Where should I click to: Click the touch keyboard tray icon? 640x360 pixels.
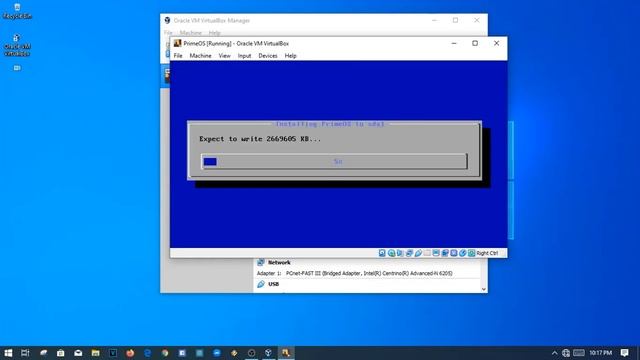pyautogui.click(x=579, y=353)
